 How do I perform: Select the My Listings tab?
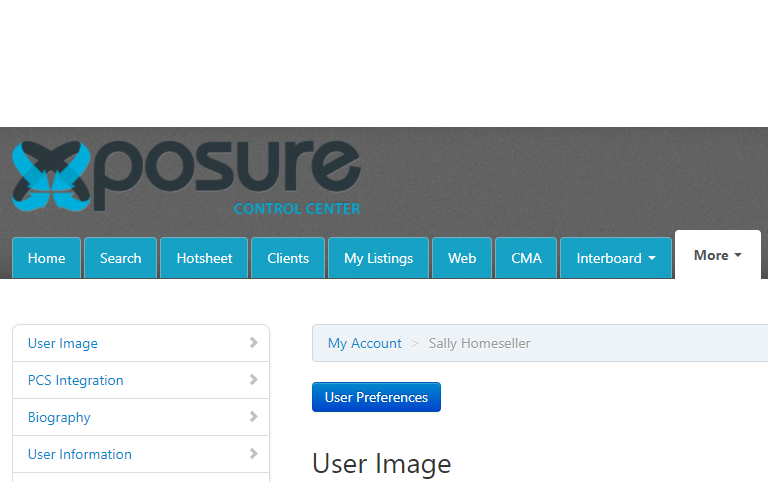coord(379,258)
